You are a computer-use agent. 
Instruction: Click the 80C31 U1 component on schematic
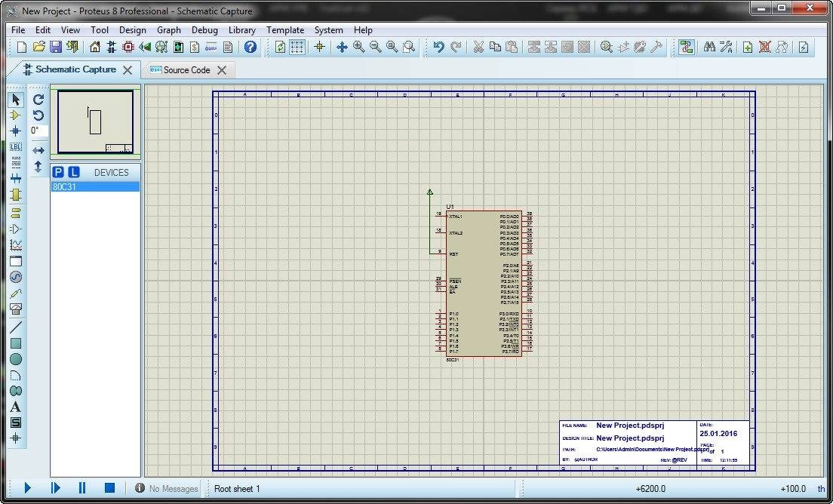[x=484, y=284]
